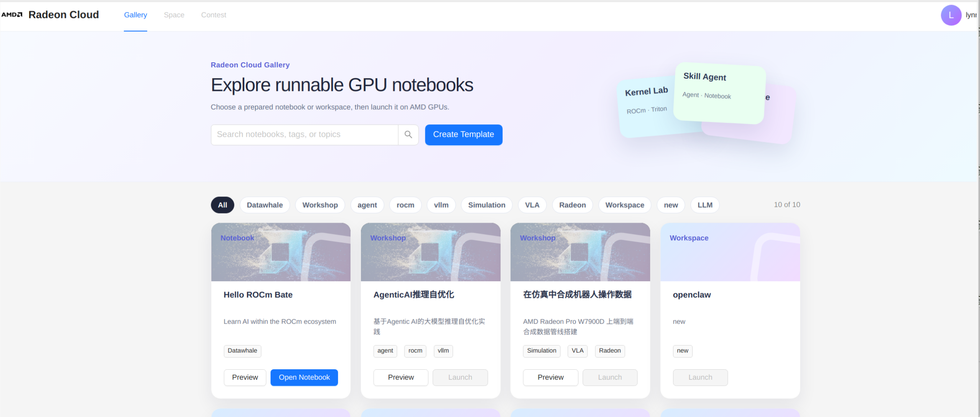Screen dimensions: 980x417
Task: Click the Hello ROCm Bate card thumbnail
Action: (281, 252)
